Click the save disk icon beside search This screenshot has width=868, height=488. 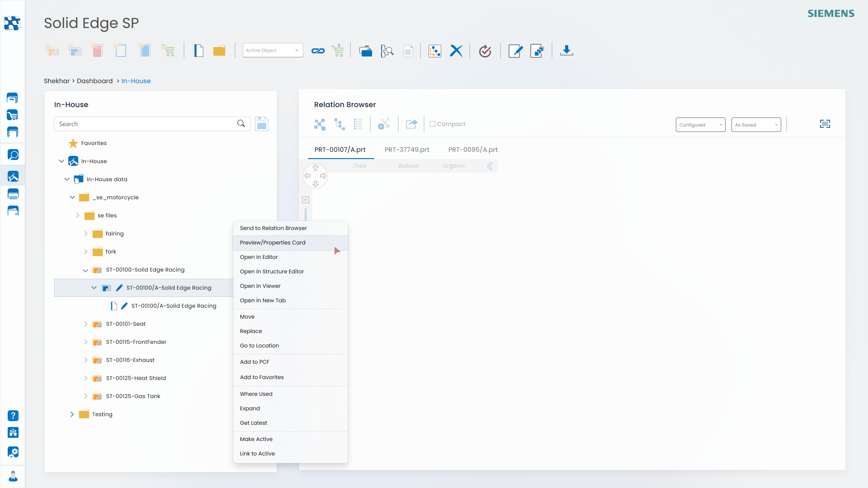coord(262,124)
